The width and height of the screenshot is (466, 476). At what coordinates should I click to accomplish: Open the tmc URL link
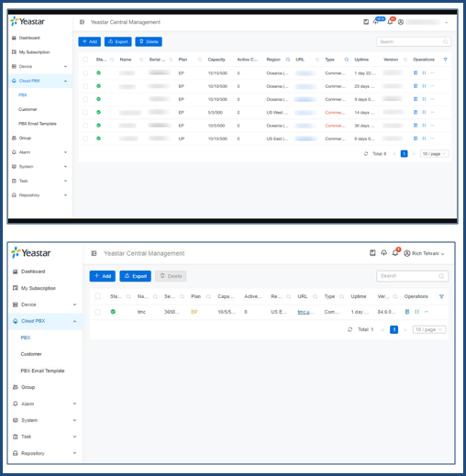[304, 312]
